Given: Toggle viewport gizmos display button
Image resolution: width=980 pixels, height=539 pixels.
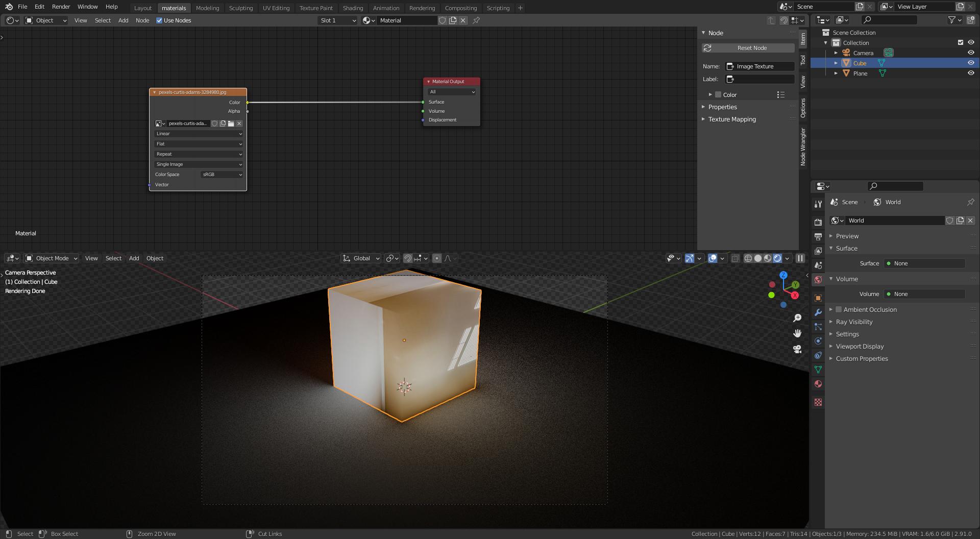Looking at the screenshot, I should 690,258.
